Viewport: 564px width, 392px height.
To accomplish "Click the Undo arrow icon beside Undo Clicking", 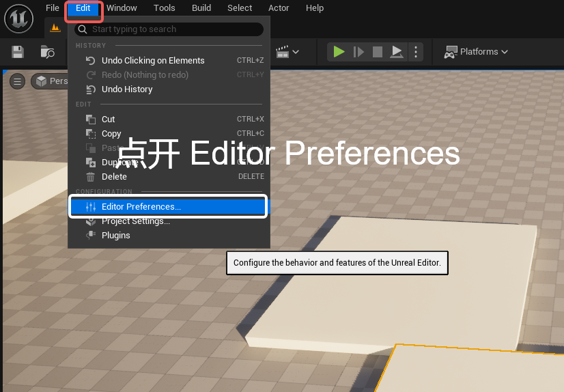I will [91, 60].
